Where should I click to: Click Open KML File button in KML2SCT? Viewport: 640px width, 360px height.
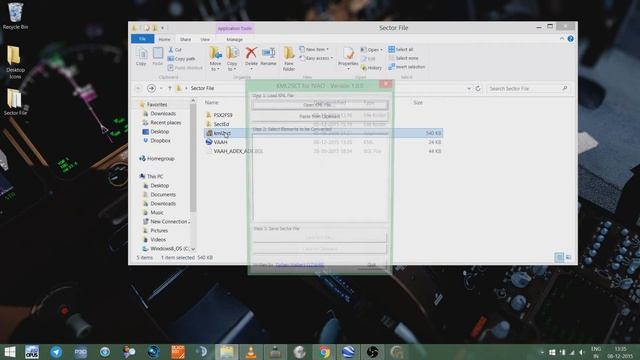[x=320, y=105]
